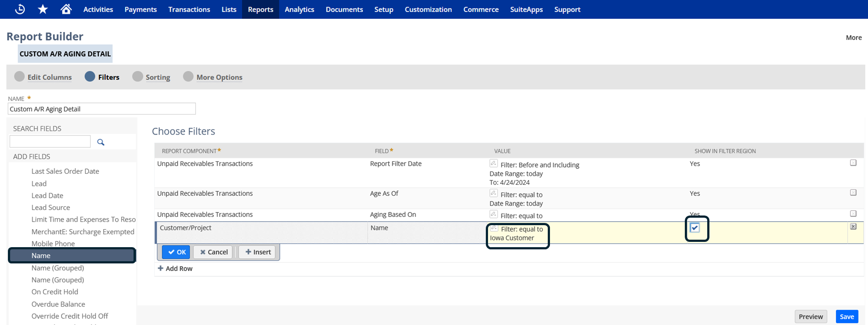
Task: Select Limit Time and Expenses field
Action: point(83,219)
